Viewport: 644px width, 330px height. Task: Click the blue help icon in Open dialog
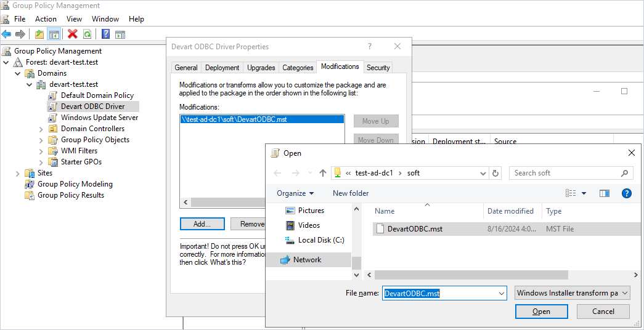tap(626, 193)
